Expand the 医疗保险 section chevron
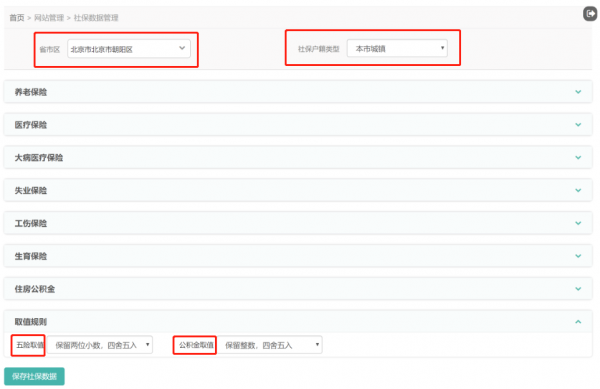Screen dimensions: 600x389 pos(578,125)
